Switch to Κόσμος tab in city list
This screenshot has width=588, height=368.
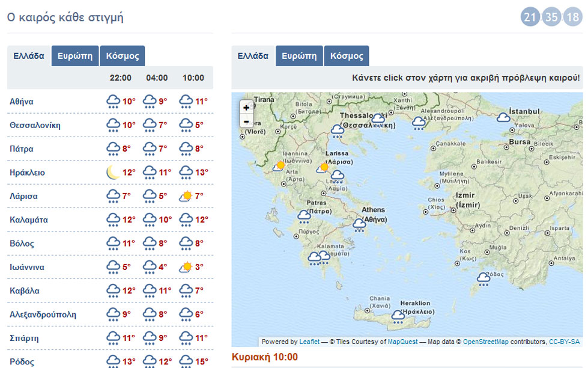pyautogui.click(x=123, y=56)
